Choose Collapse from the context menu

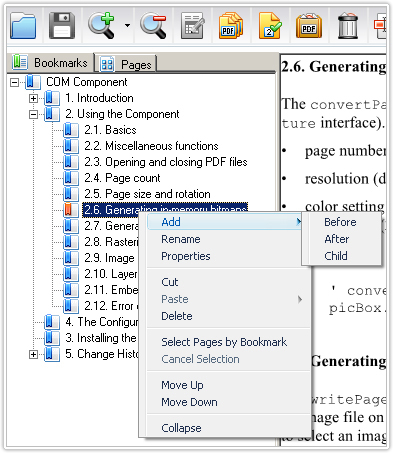tap(181, 428)
